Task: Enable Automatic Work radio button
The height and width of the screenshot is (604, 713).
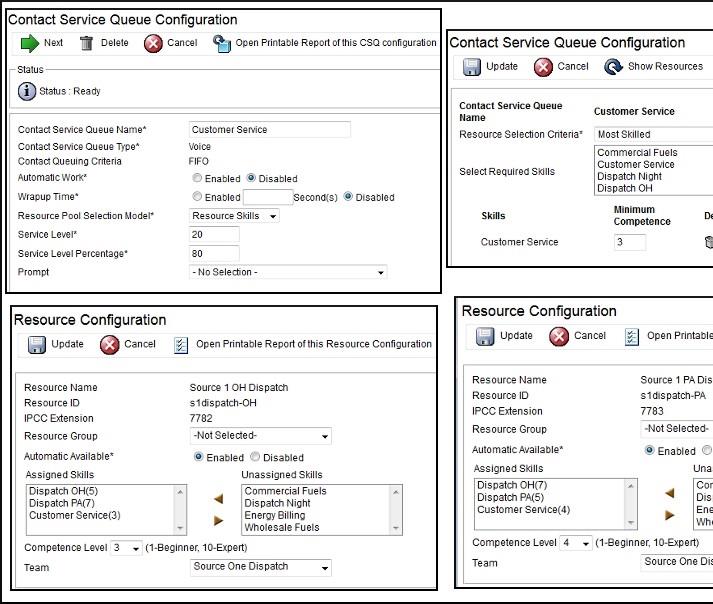Action: (x=197, y=178)
